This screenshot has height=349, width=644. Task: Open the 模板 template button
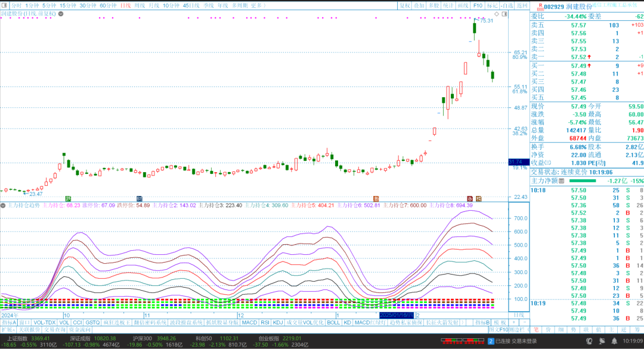tap(500, 323)
